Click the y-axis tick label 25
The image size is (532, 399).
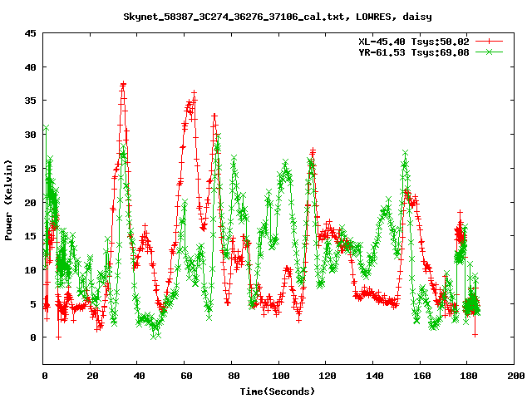click(x=30, y=168)
